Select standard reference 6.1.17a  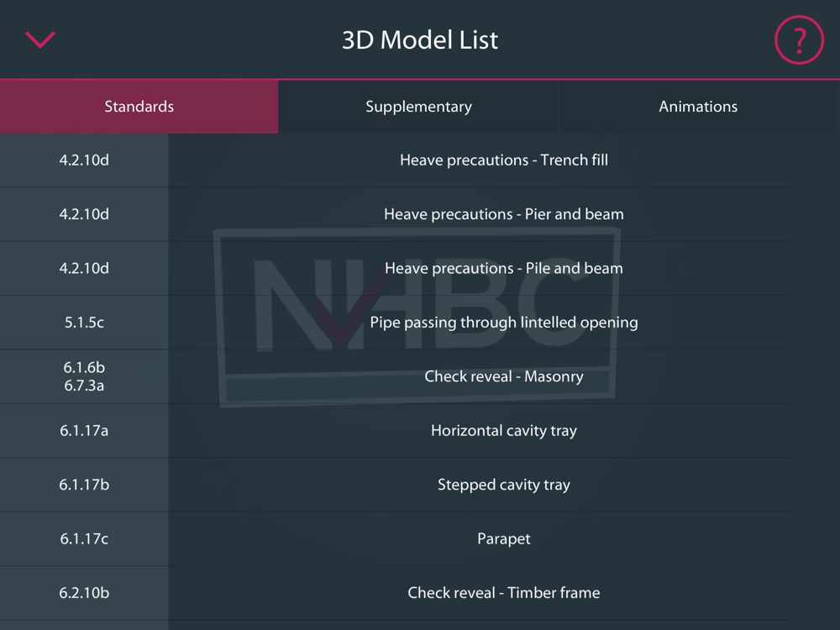[84, 430]
